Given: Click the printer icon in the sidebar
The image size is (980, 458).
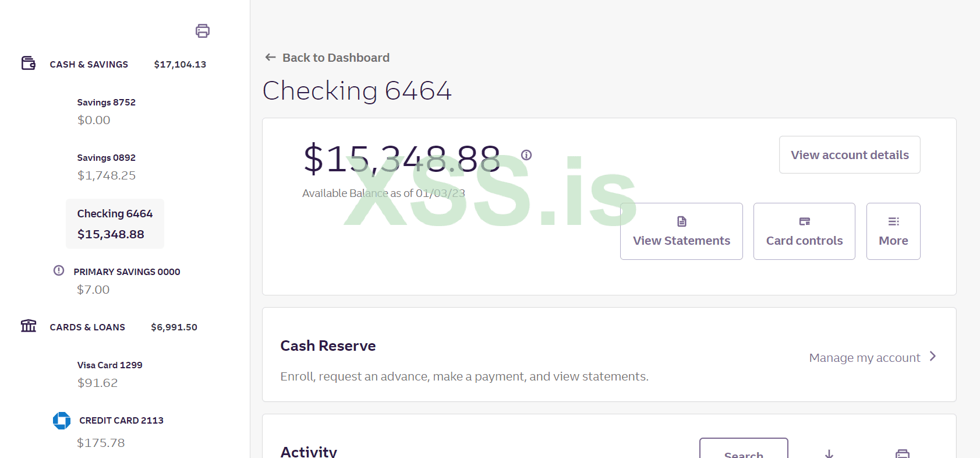Looking at the screenshot, I should tap(203, 31).
